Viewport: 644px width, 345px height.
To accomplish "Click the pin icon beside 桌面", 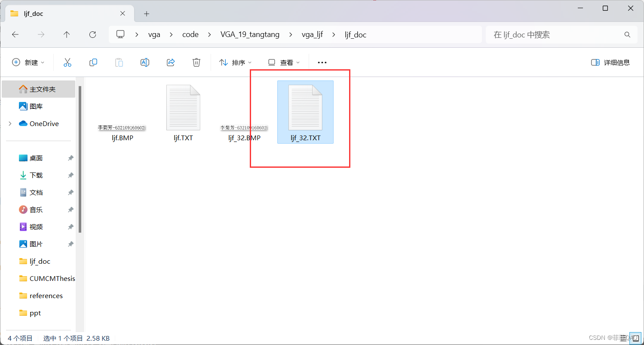I will coord(71,158).
